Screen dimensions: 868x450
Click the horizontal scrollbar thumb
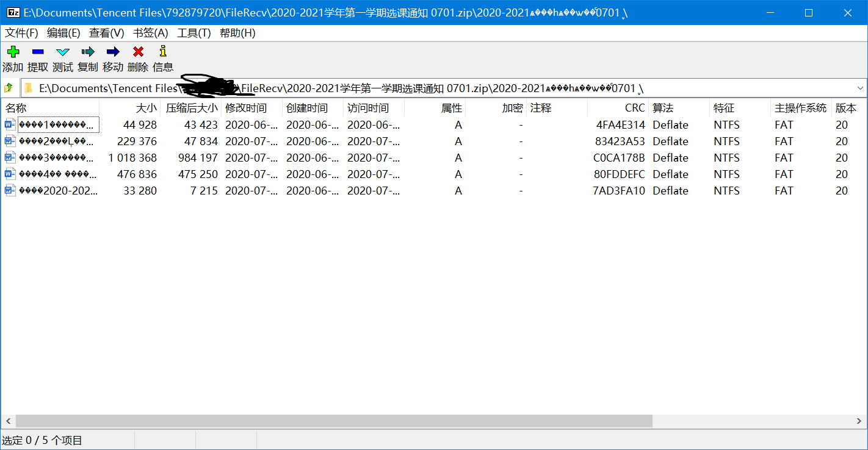(x=334, y=421)
